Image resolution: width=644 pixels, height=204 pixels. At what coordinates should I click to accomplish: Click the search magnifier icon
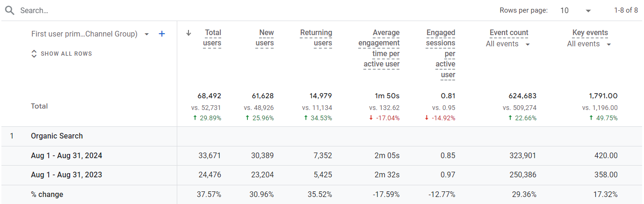[x=9, y=10]
